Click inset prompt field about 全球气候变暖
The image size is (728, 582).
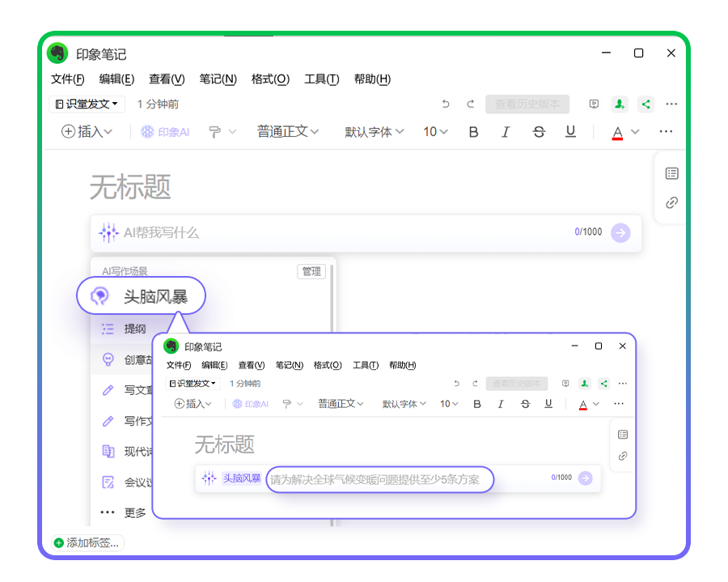(379, 479)
